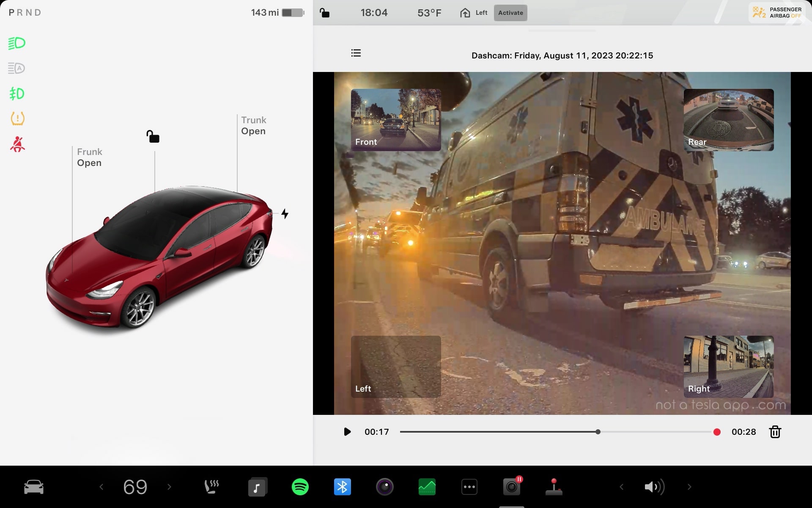Click the Trunk Open status icon
The image size is (812, 508).
[254, 126]
